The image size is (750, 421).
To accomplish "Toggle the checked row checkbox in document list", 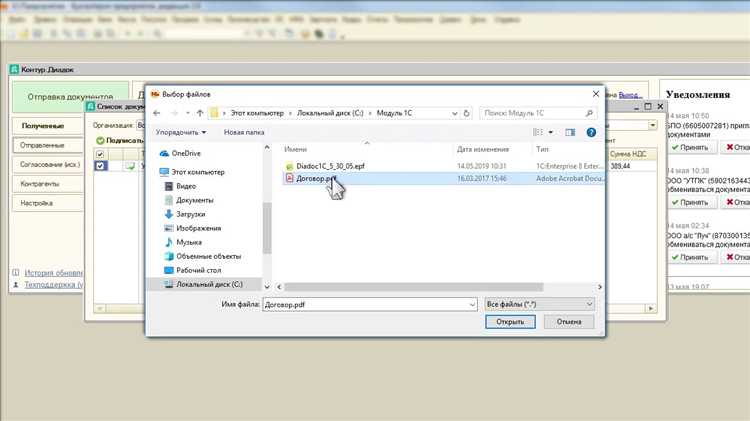I will pos(100,166).
